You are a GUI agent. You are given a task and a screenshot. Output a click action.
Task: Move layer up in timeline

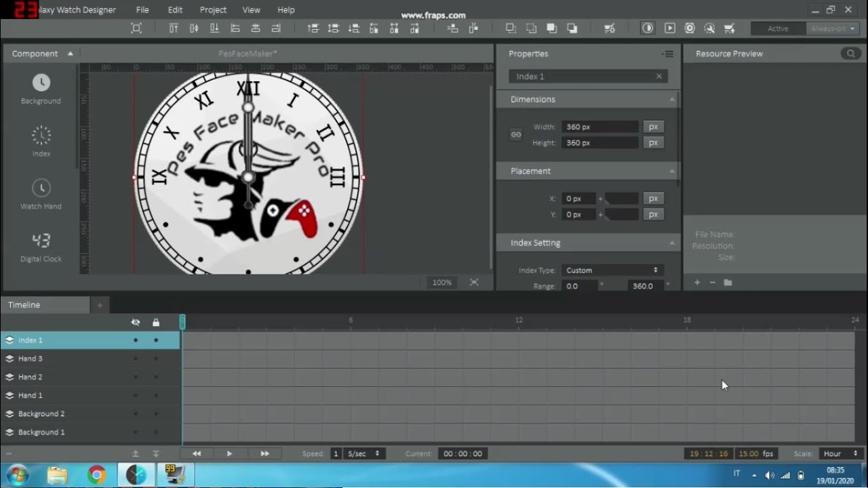136,453
